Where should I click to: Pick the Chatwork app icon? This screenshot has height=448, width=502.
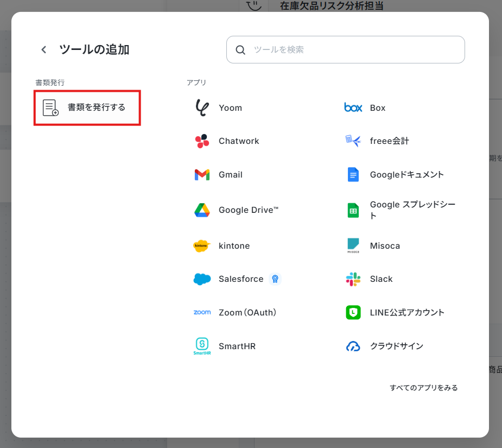(x=202, y=141)
